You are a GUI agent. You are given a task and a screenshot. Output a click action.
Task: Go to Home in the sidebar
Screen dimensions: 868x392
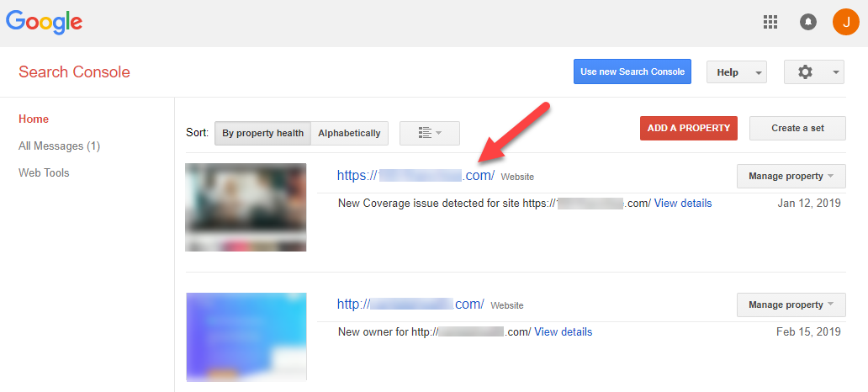click(x=34, y=119)
